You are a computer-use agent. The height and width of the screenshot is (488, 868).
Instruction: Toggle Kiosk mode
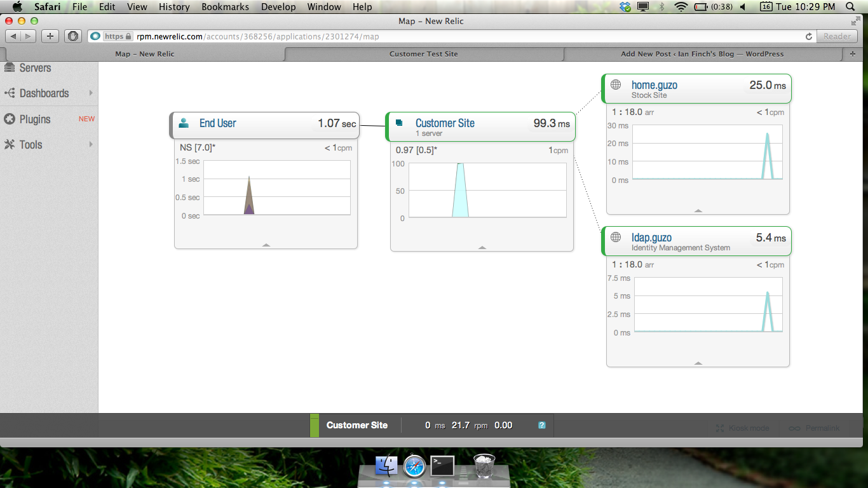[742, 428]
